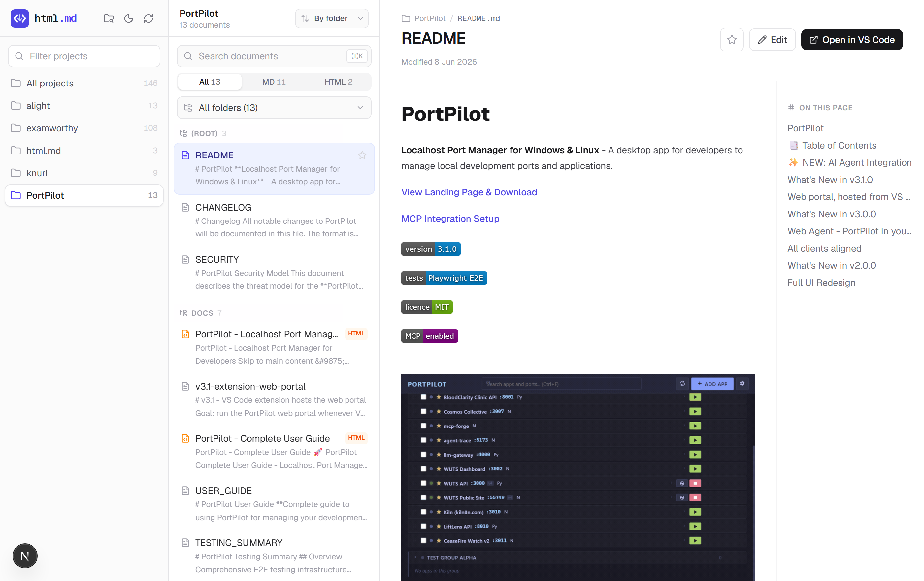
Task: Open v3.1-extension-web-portal document
Action: point(274,399)
